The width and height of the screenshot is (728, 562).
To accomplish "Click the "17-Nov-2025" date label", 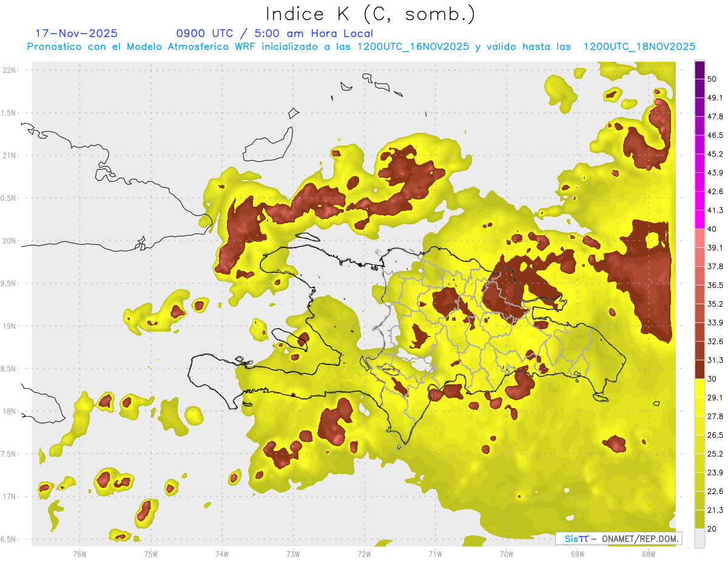I will 76,33.
